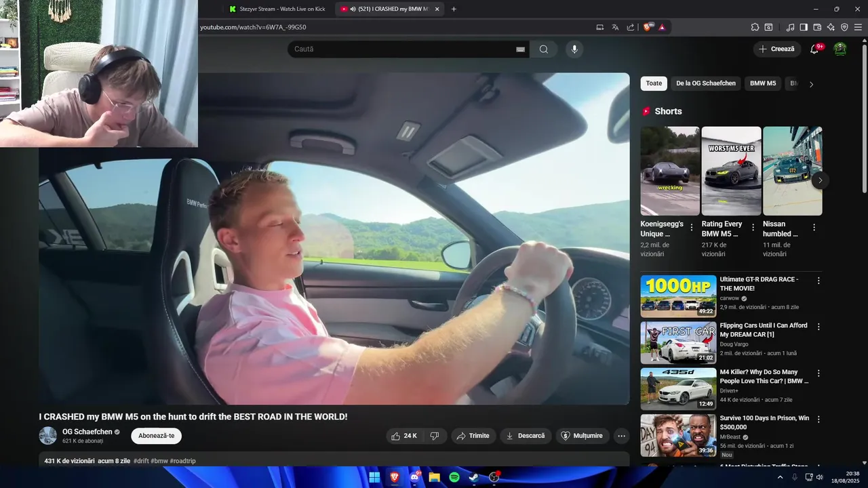Click the Brave VPN shield icon

coord(844,27)
